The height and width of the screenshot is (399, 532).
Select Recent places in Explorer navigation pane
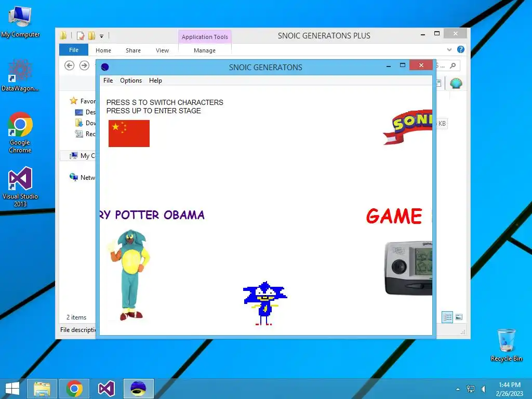point(85,134)
